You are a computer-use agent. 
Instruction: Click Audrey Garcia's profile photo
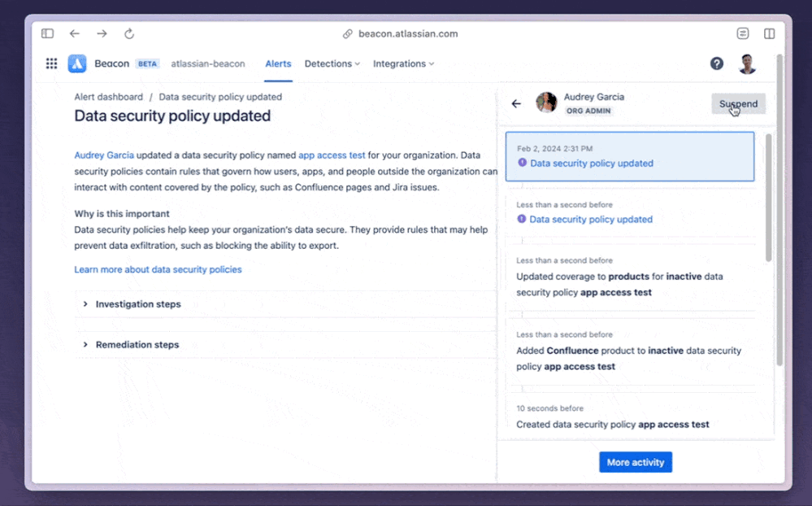(x=546, y=103)
